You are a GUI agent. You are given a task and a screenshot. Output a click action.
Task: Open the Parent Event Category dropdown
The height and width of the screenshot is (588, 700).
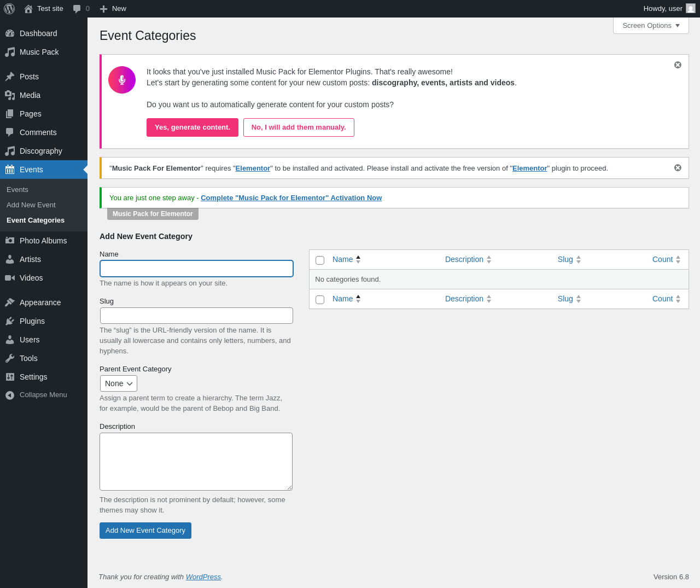pos(119,383)
